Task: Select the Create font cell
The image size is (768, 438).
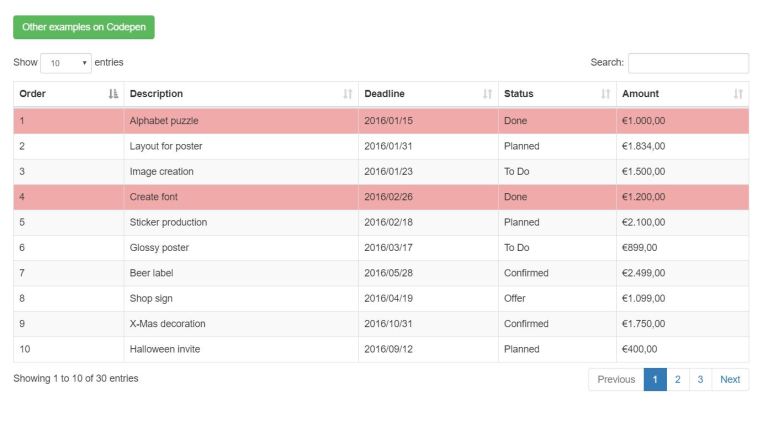Action: pyautogui.click(x=241, y=197)
